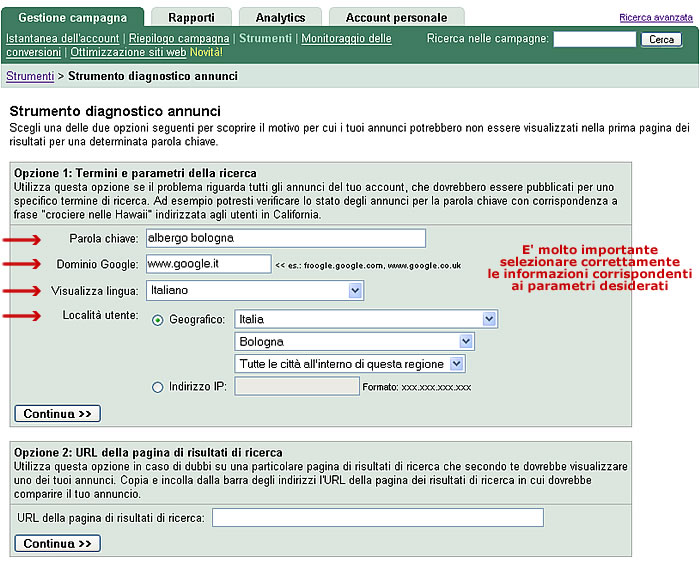The image size is (700, 563).
Task: Open Ottimizzazione siti web link
Action: [x=128, y=52]
